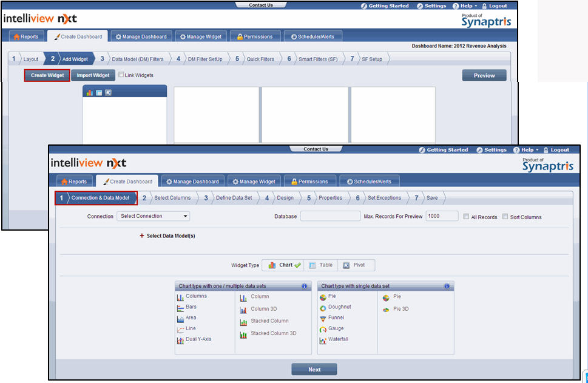Select the Funnel chart type
This screenshot has height=383, width=588.
[x=332, y=319]
